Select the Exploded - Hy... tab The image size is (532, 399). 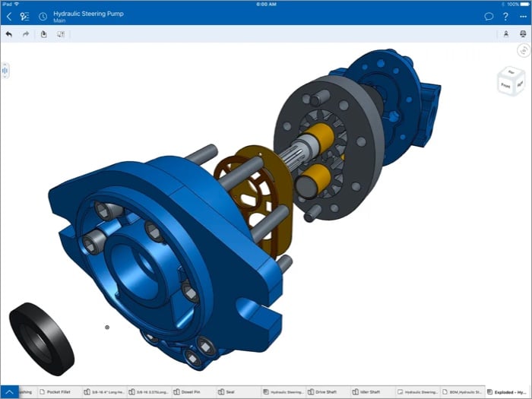coord(507,392)
